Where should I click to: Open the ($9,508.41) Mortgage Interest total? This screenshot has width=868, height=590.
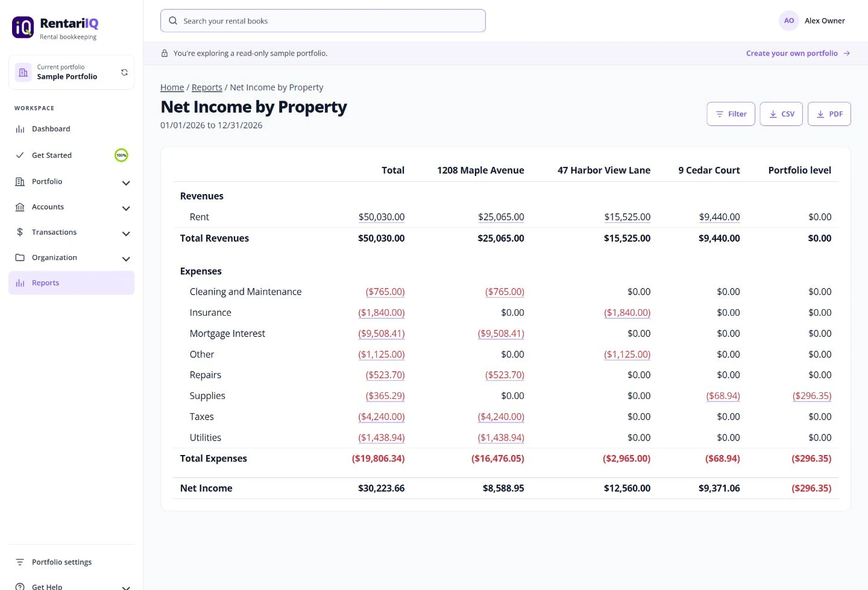click(x=382, y=333)
